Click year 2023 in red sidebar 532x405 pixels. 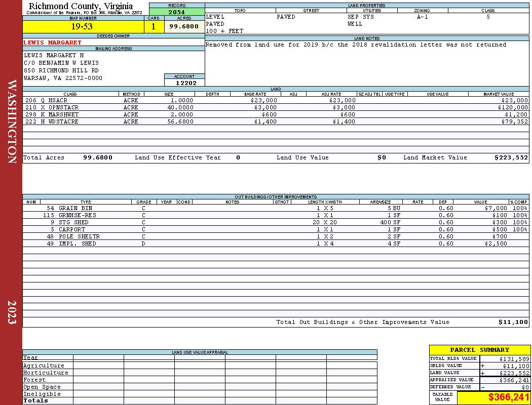click(12, 312)
